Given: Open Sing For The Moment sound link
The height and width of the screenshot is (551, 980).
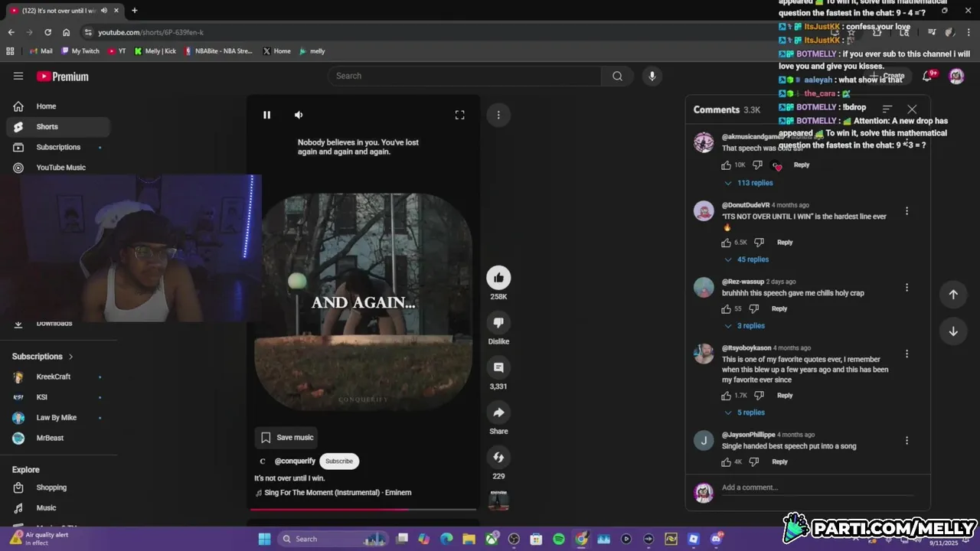Looking at the screenshot, I should [338, 492].
